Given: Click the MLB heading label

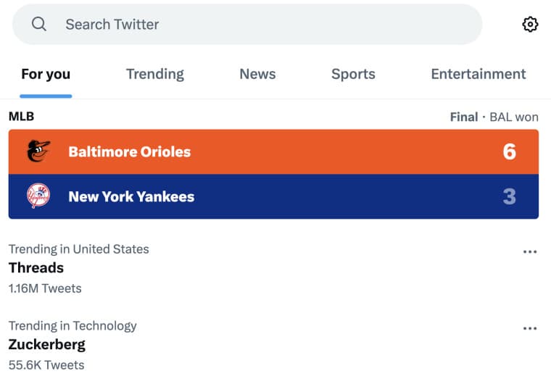Looking at the screenshot, I should 21,116.
